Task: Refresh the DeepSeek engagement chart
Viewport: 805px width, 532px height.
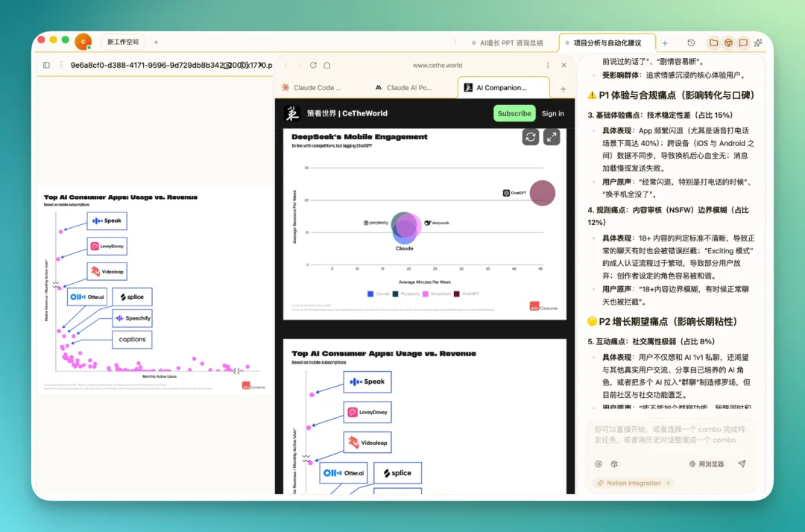Action: pyautogui.click(x=531, y=136)
